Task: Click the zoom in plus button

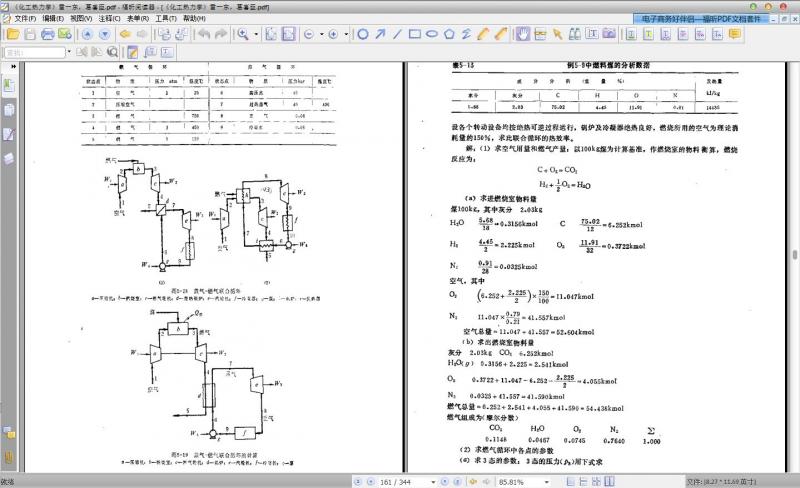Action: point(333,34)
